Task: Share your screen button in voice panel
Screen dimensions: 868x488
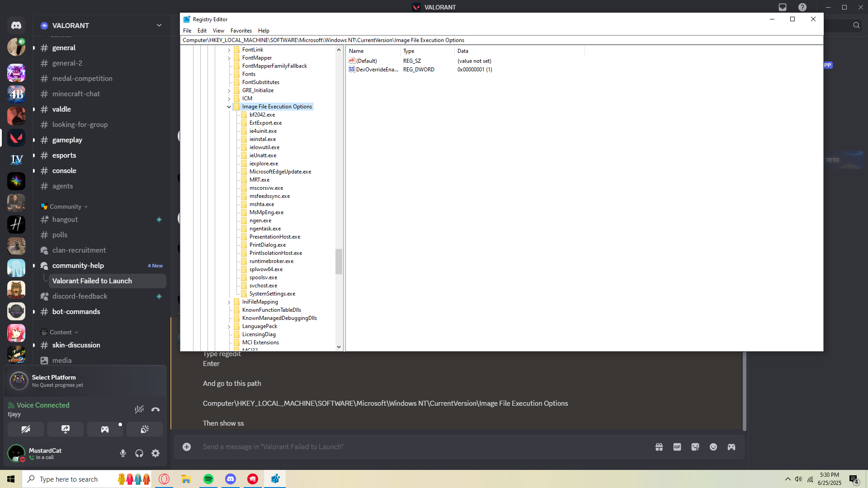Action: [66, 429]
